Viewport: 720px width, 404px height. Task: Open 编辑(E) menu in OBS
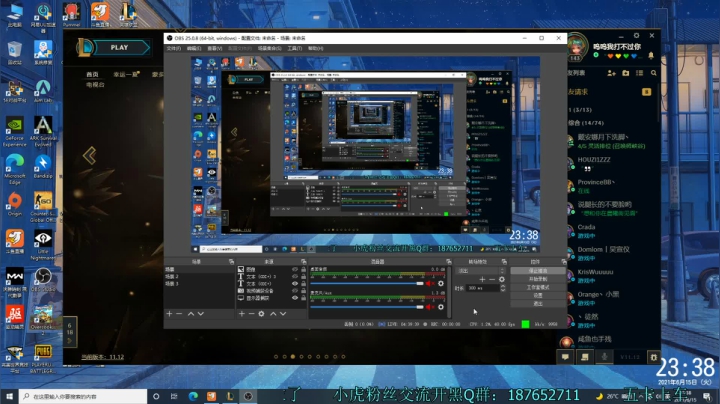pyautogui.click(x=194, y=48)
